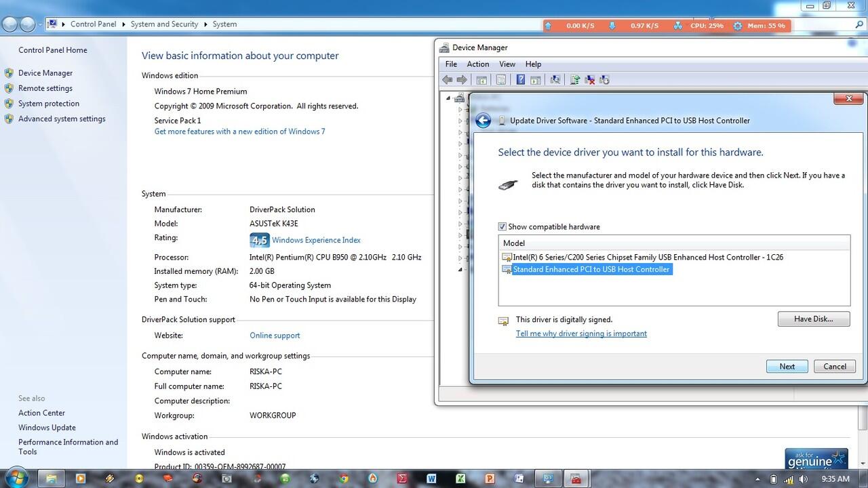Open Advanced system settings link
The image size is (868, 488).
(x=62, y=119)
